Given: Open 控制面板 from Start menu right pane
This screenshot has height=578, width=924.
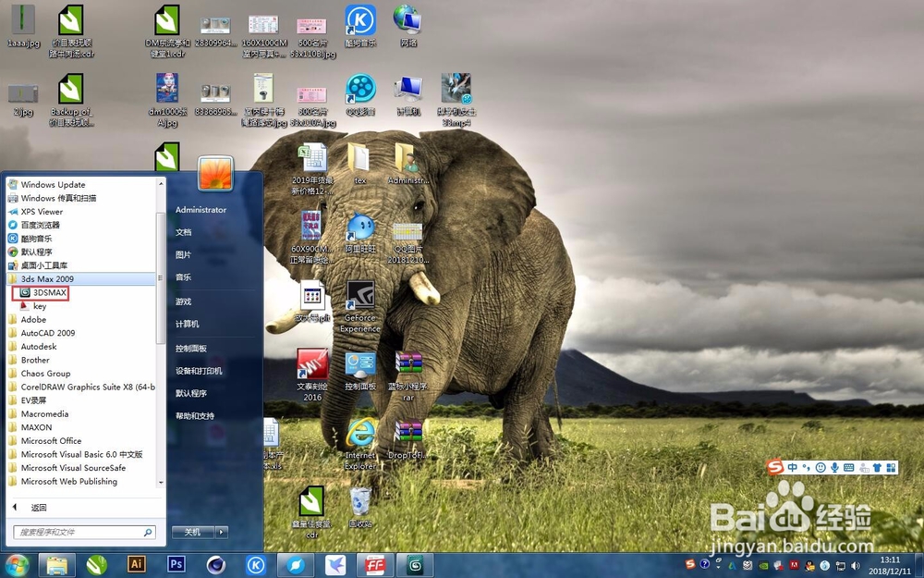Looking at the screenshot, I should [191, 349].
